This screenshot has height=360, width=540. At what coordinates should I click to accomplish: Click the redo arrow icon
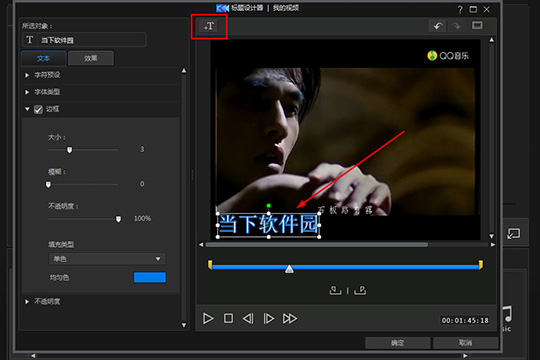[456, 26]
